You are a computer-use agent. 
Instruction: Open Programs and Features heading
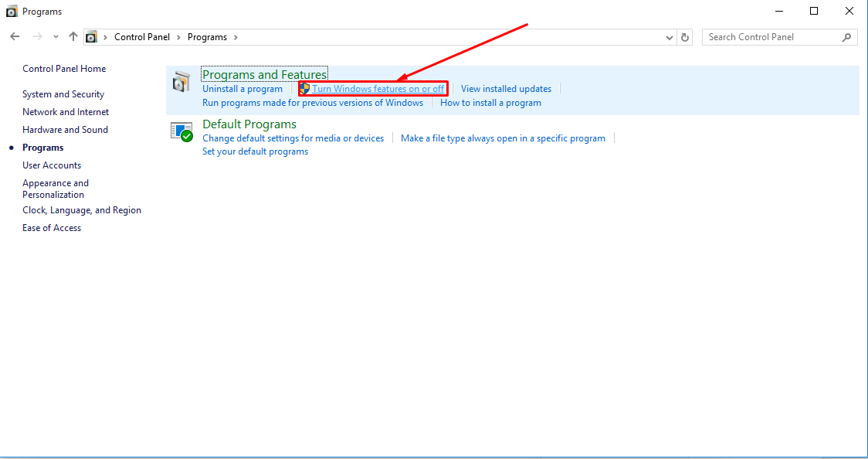[x=265, y=74]
